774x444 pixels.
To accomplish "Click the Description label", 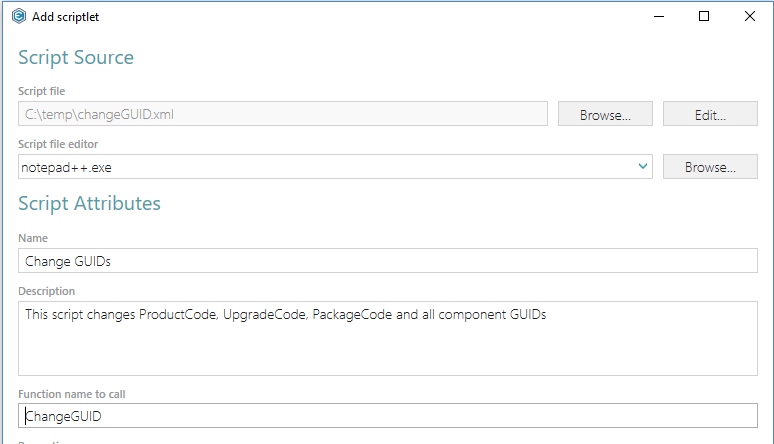I will click(46, 291).
